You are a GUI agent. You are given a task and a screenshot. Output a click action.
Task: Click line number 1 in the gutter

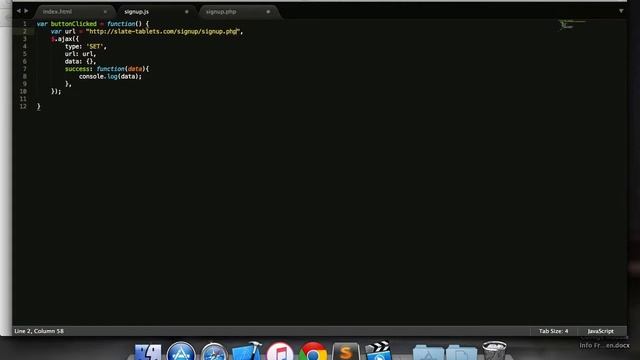pos(24,24)
